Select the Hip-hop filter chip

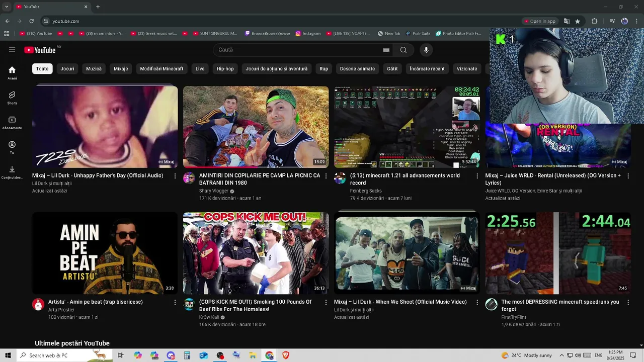225,69
